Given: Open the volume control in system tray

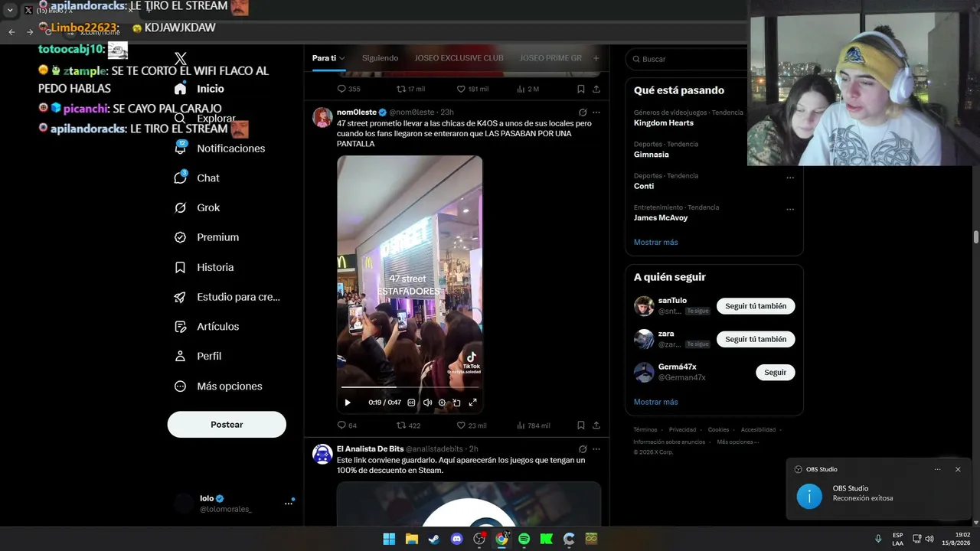Looking at the screenshot, I should click(929, 539).
